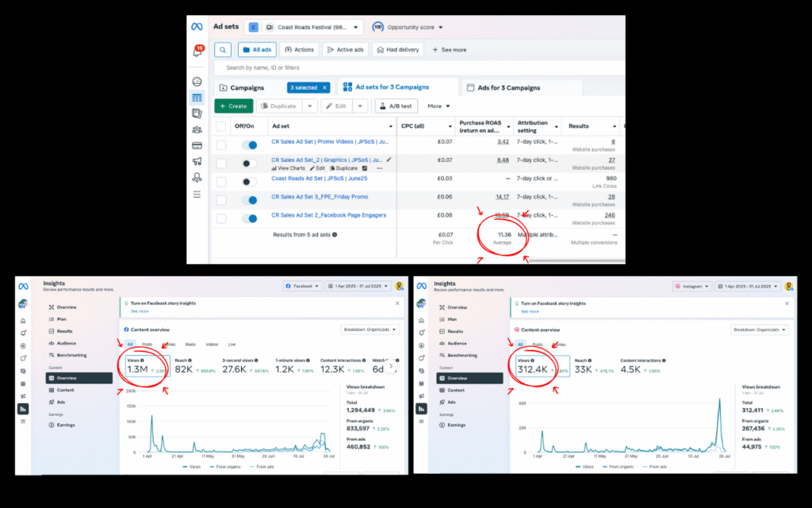Viewport: 812px width, 508px height.
Task: Tick checkbox for CR Sales Ad Set_2 Graphics
Action: [x=221, y=164]
